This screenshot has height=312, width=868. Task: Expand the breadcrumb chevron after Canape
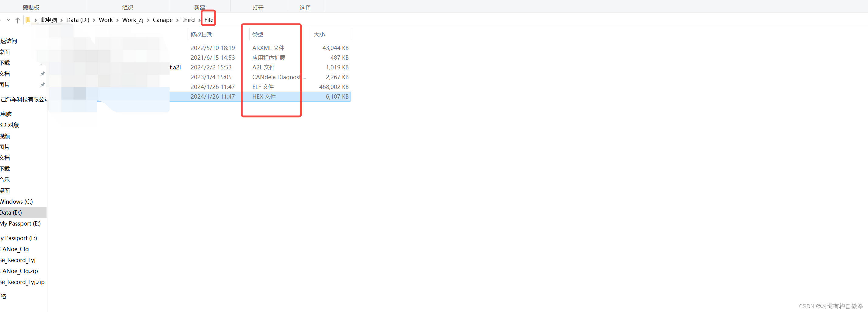pos(177,20)
